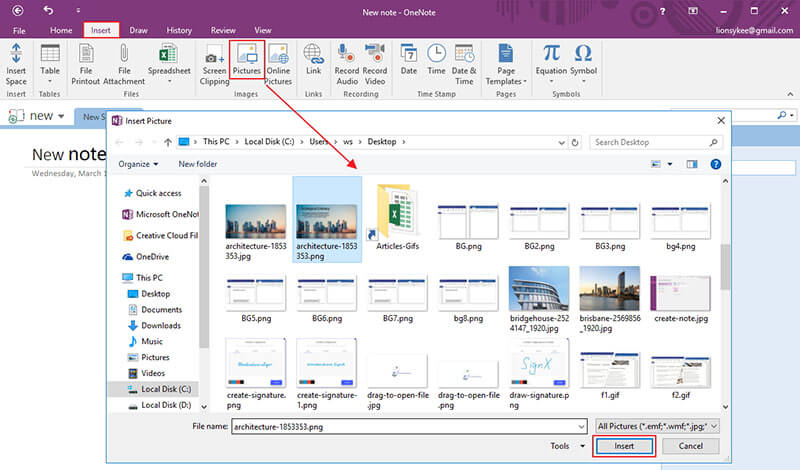800x470 pixels.
Task: Open the view options dropdown arrow
Action: [x=670, y=164]
